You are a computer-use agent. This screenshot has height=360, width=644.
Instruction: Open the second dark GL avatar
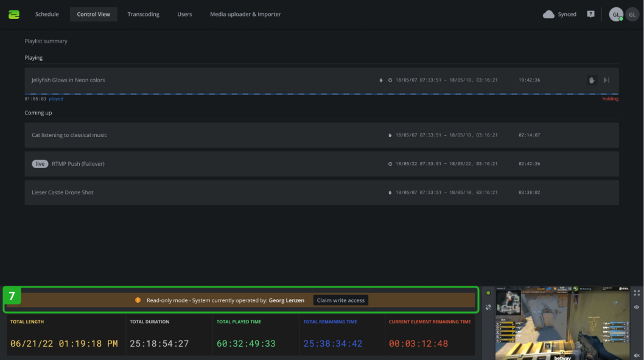pyautogui.click(x=632, y=15)
